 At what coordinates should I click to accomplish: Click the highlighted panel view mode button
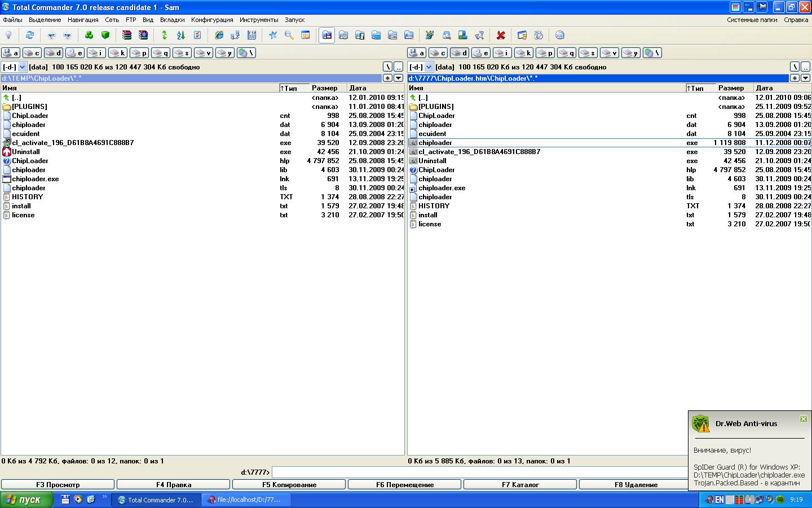[327, 35]
